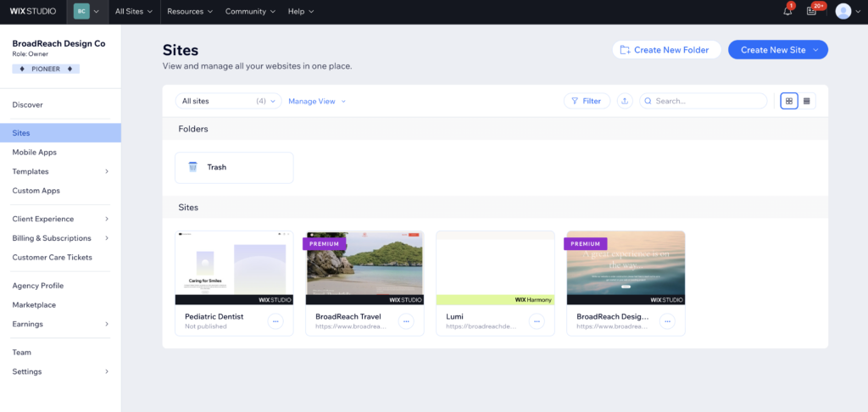Open the All sites (4) dropdown
The image size is (868, 412).
[x=229, y=102]
